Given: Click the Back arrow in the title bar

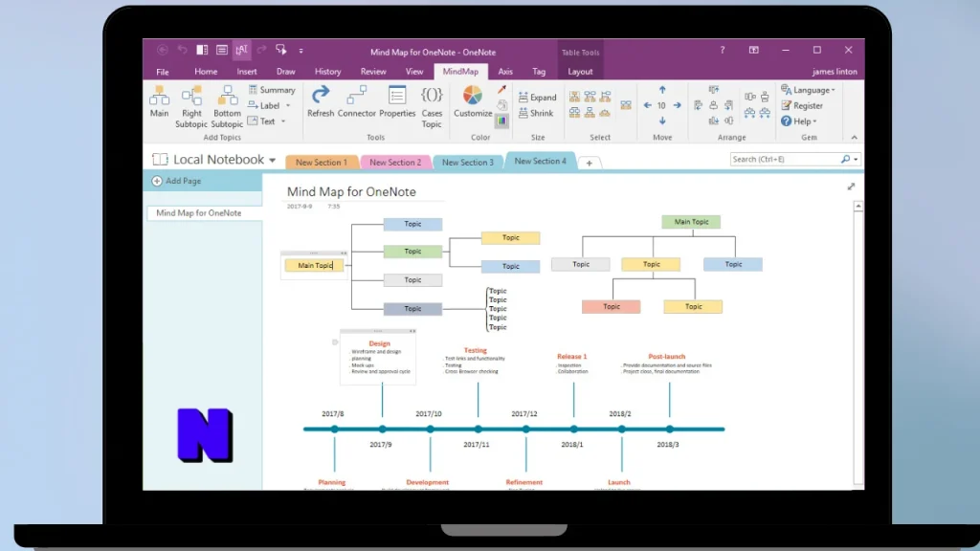Looking at the screenshot, I should (x=163, y=50).
